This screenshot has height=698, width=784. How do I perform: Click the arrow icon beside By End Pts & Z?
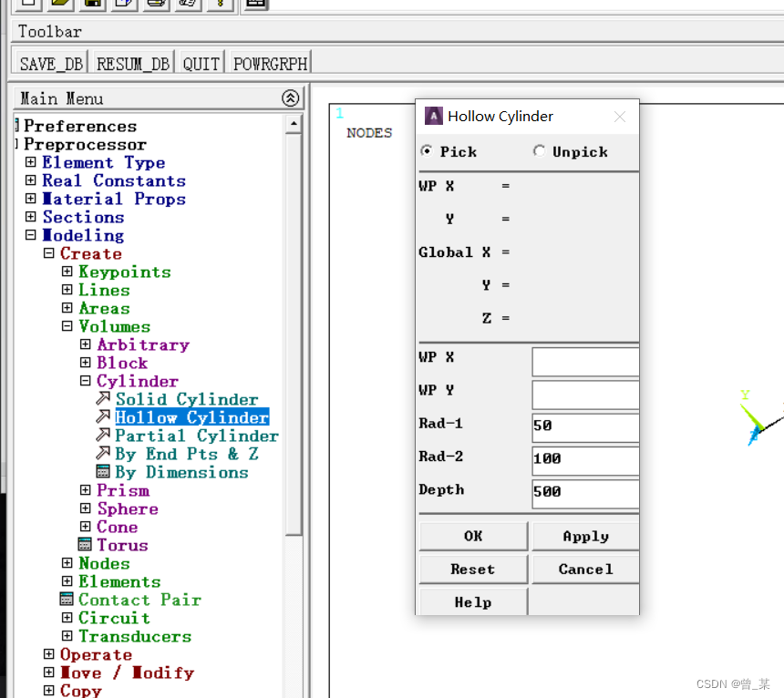point(103,454)
